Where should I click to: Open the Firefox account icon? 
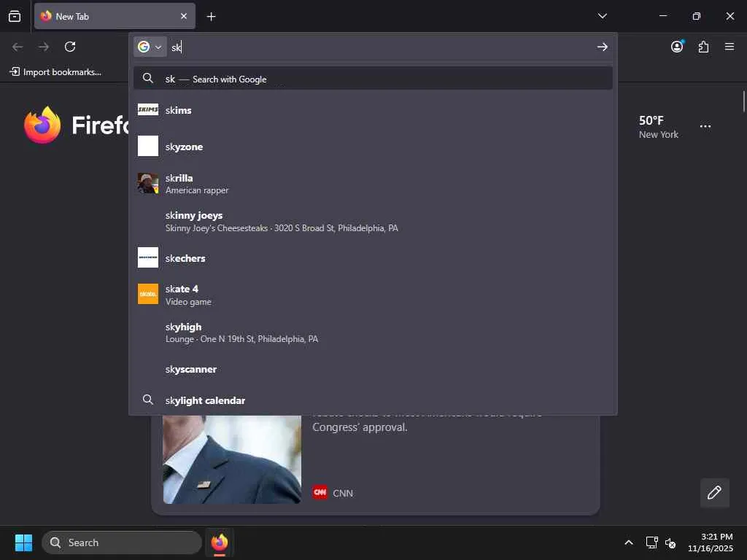[677, 47]
